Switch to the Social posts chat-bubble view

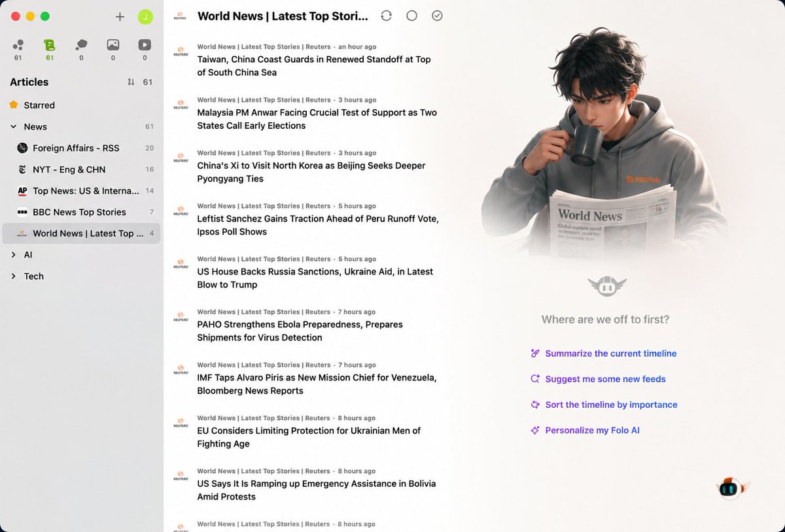click(81, 45)
